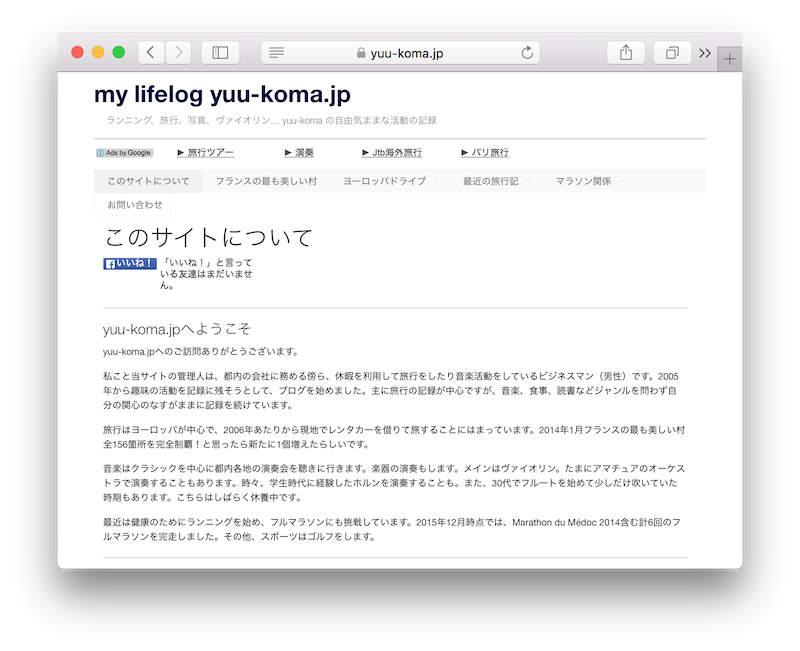Expand the 最近の旅行記 dropdown menu
This screenshot has height=651, width=800.
click(490, 181)
